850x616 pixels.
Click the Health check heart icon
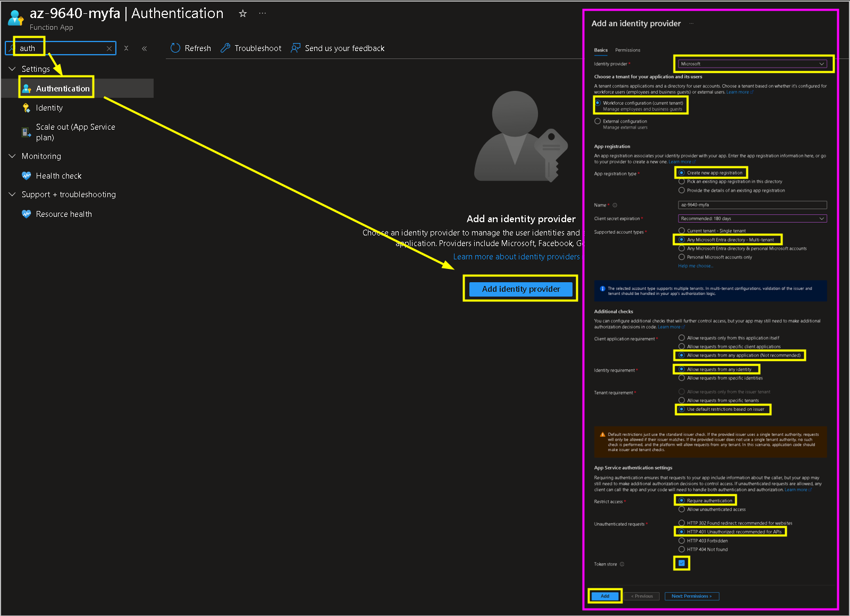pos(27,176)
